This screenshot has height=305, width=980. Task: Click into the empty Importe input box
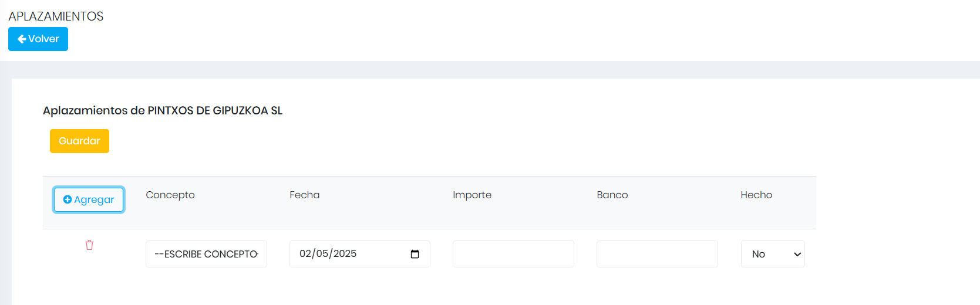coord(513,254)
